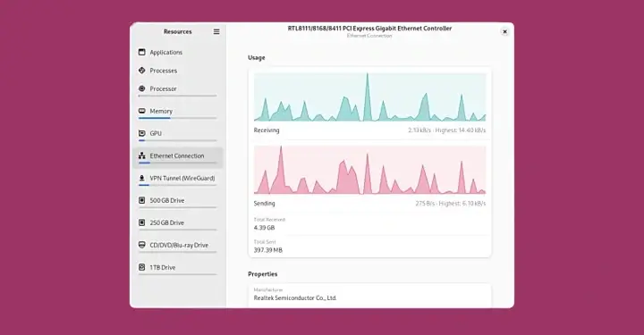Click the 250 GB Drive disk icon

tap(142, 222)
